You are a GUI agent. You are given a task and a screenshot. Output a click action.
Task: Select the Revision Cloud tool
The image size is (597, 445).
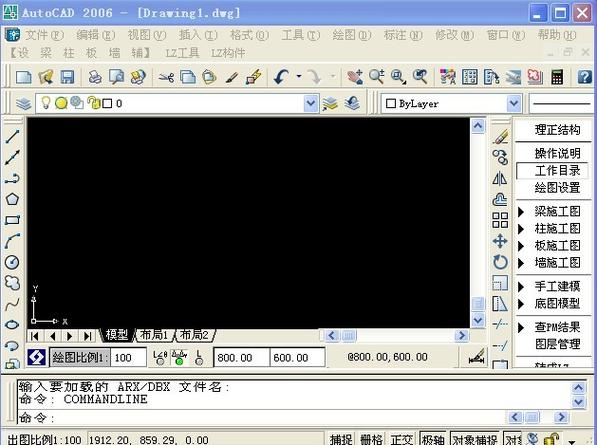pos(12,283)
